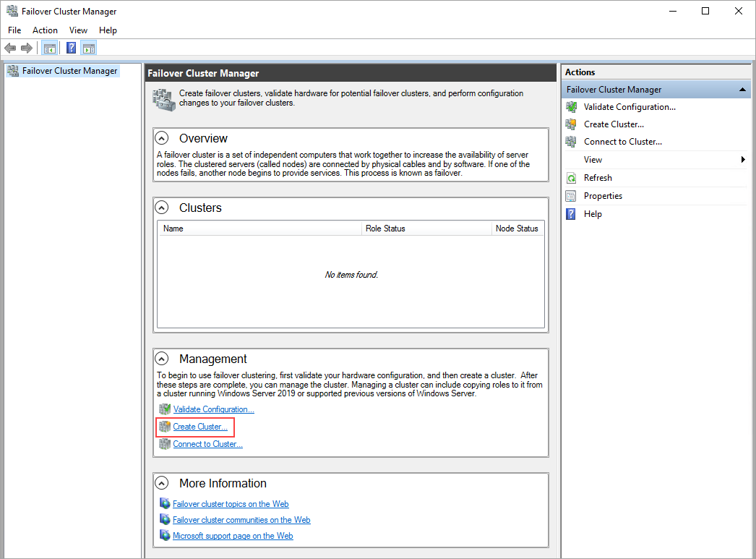This screenshot has height=559, width=756.
Task: Sort clusters by Node Status column header
Action: [517, 229]
